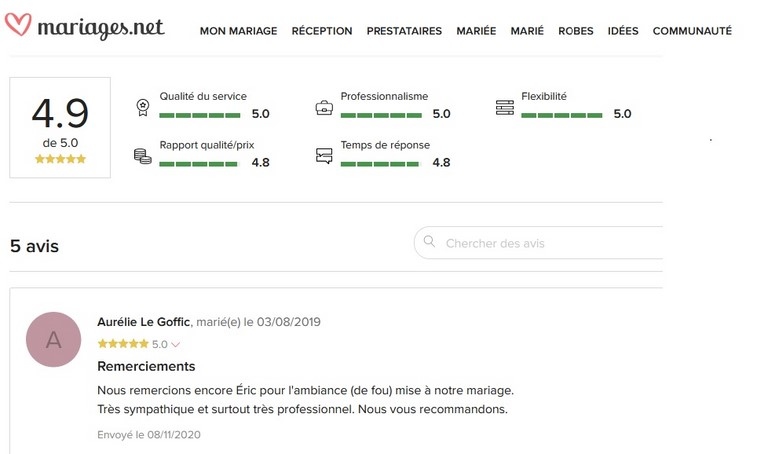Go to the Marié section
The height and width of the screenshot is (454, 768).
click(x=527, y=31)
